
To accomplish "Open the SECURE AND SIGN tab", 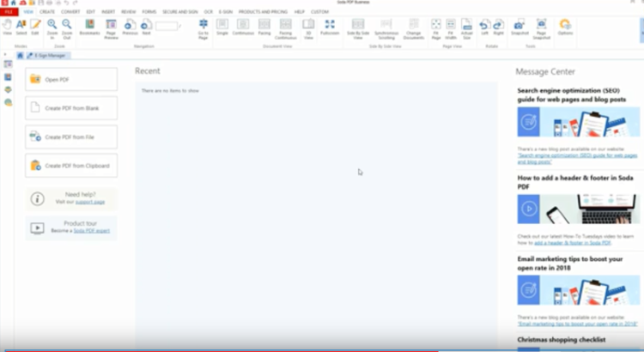I will click(180, 12).
